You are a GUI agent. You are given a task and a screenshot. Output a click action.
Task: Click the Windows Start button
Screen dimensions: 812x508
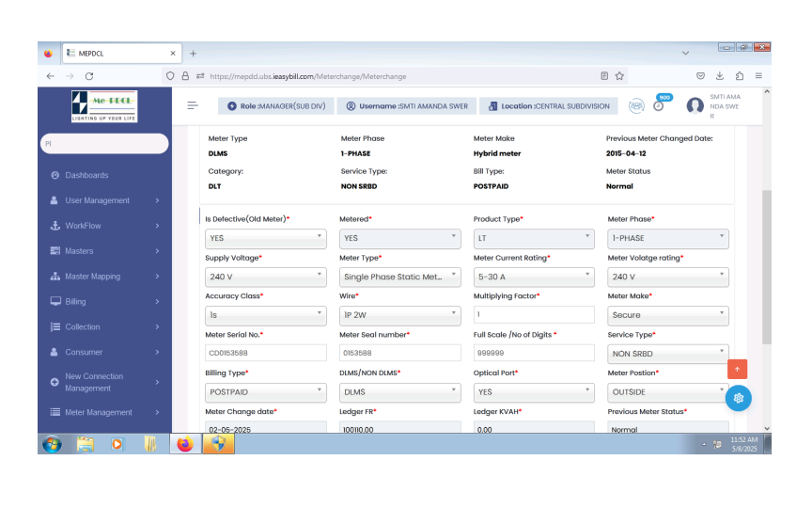coord(52,444)
